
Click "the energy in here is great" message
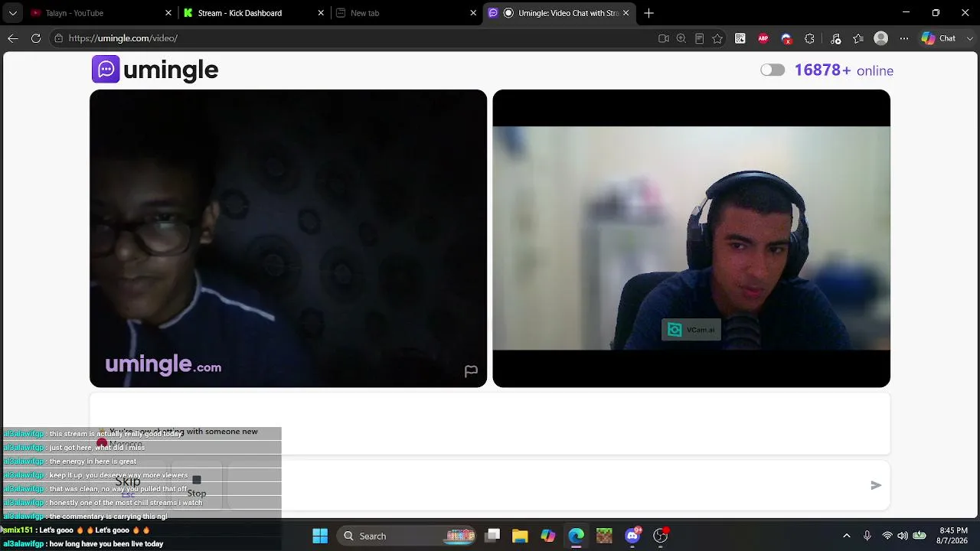pyautogui.click(x=93, y=461)
